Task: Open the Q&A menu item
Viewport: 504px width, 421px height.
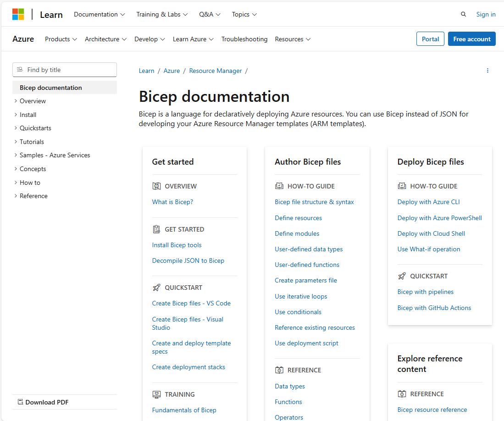Action: tap(210, 14)
